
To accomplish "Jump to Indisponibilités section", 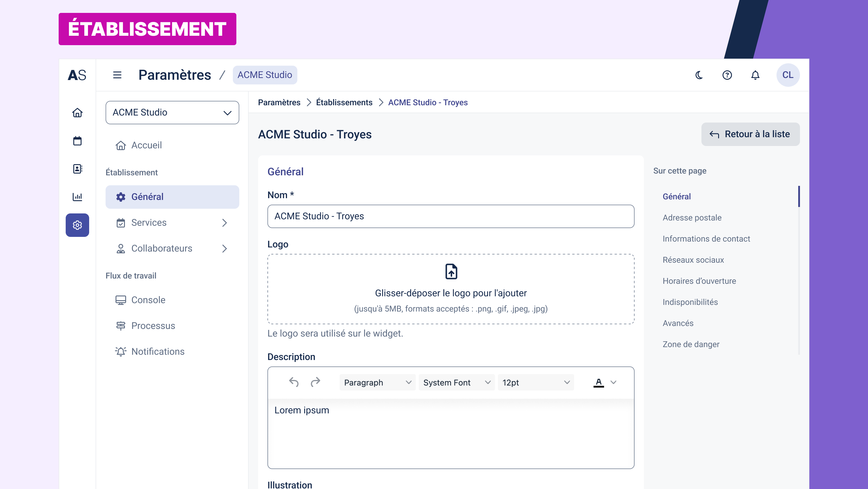I will (x=690, y=302).
